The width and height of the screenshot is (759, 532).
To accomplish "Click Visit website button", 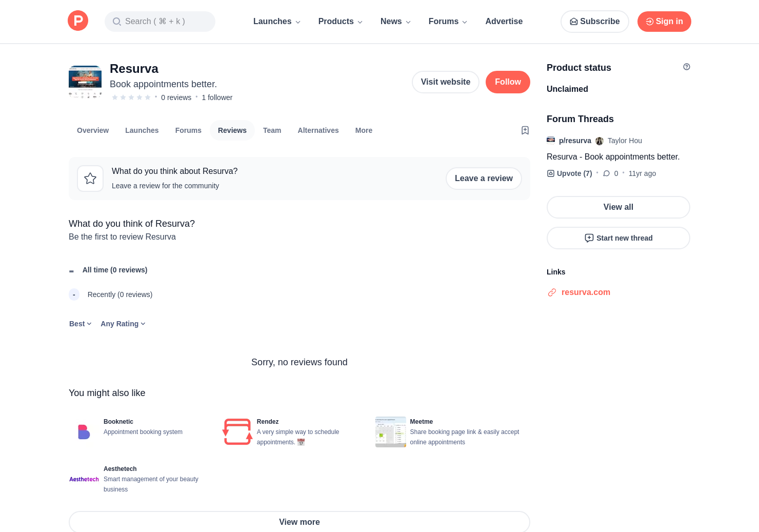I will pyautogui.click(x=446, y=82).
